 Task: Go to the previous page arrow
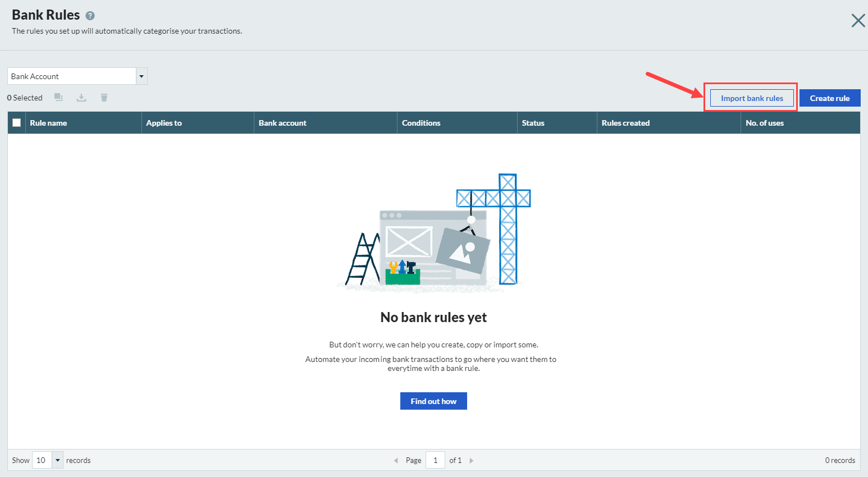(396, 461)
